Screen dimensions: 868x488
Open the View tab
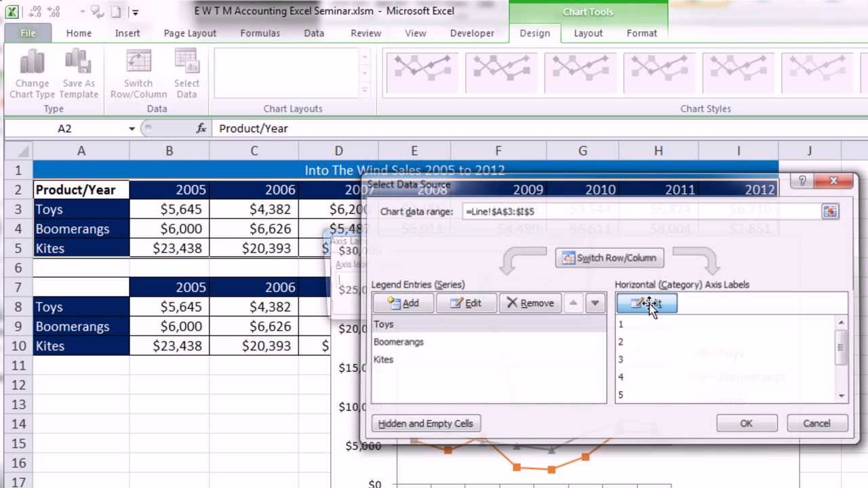coord(416,33)
